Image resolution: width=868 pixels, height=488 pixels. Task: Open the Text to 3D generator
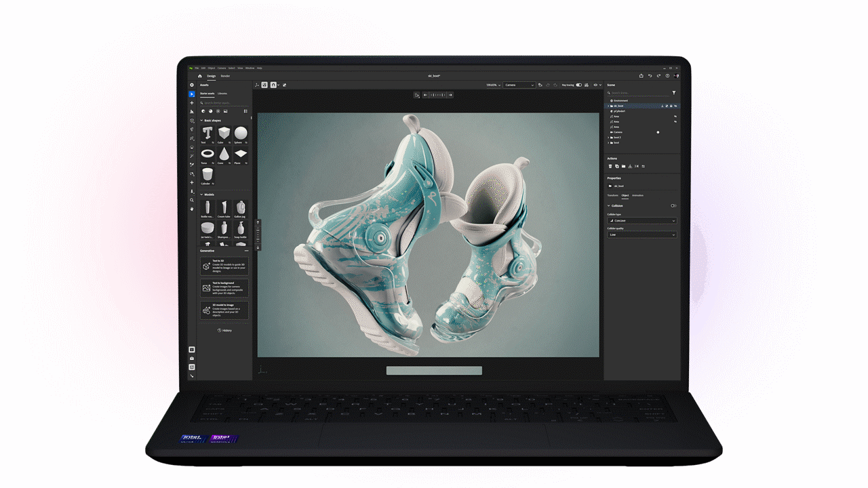click(224, 266)
